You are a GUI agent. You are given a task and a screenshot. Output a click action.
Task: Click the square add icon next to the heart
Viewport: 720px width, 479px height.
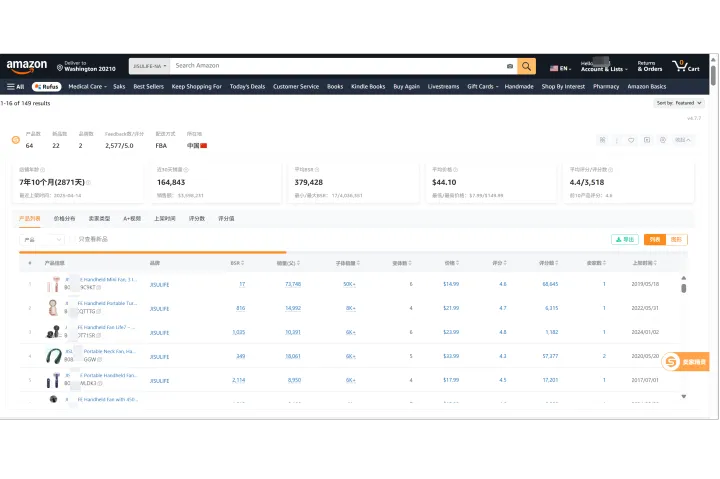[647, 140]
